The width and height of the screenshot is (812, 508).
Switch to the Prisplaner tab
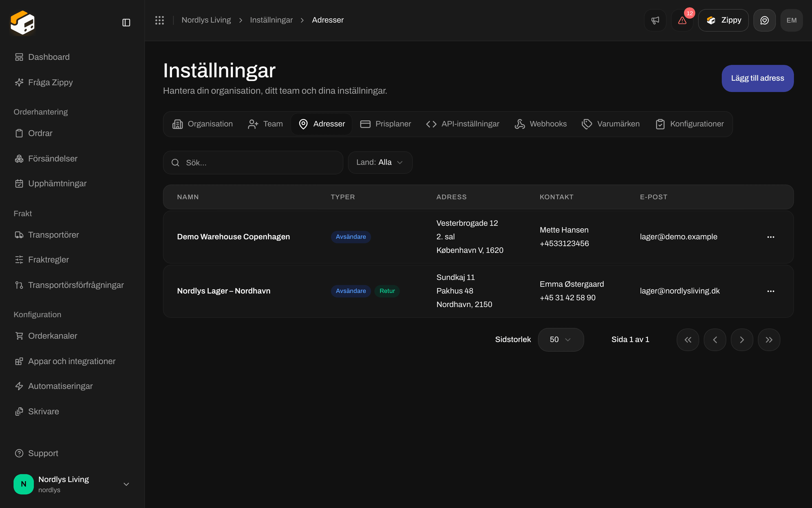click(385, 124)
